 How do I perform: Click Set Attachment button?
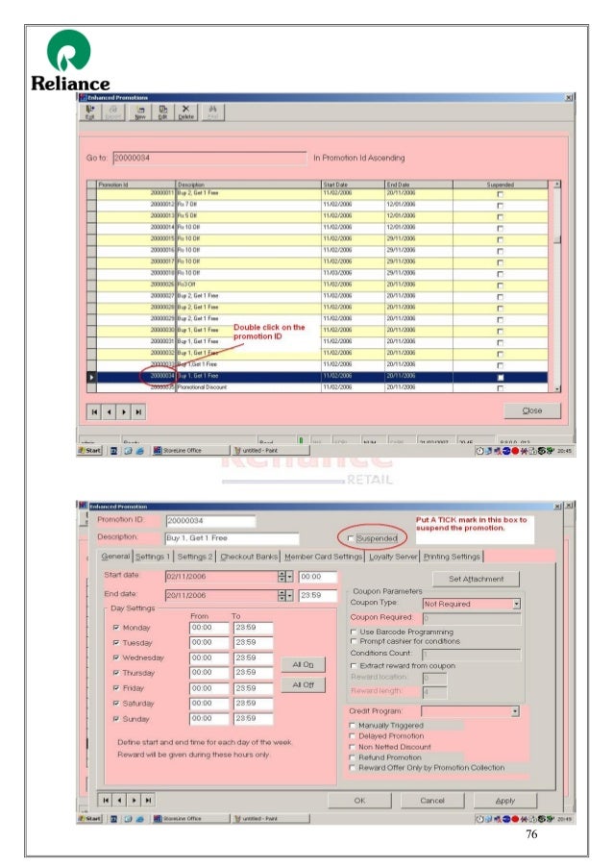coord(477,579)
